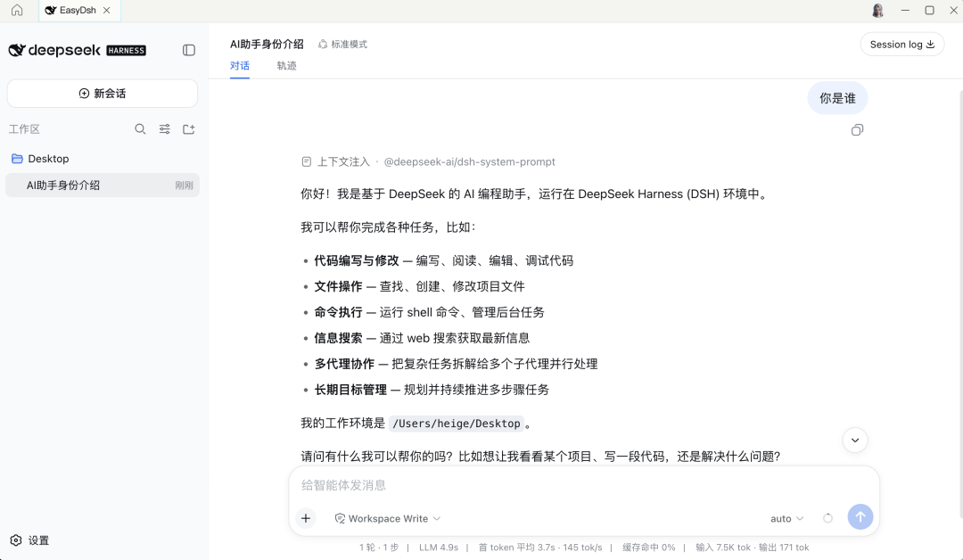Screen dimensions: 963x560
Task: Send message with the blue arrow button
Action: tap(860, 517)
